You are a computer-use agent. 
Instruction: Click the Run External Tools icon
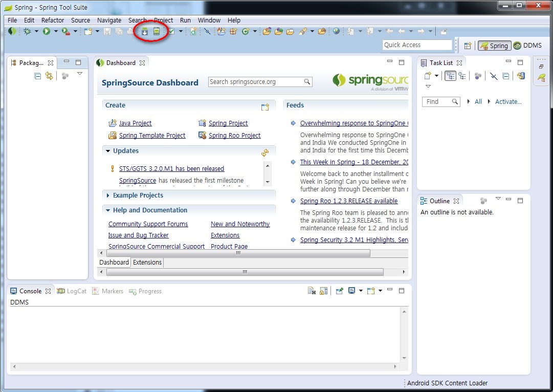click(65, 31)
